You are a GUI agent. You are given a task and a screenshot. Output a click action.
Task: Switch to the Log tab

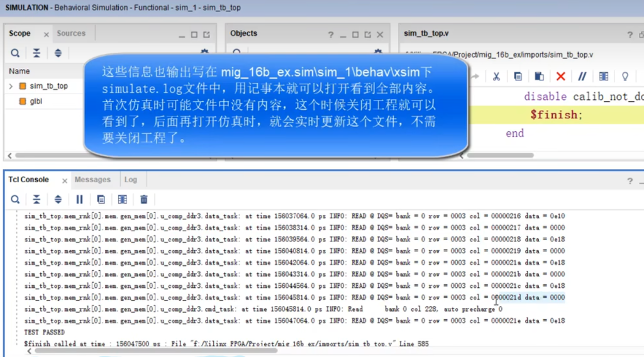[x=131, y=180]
